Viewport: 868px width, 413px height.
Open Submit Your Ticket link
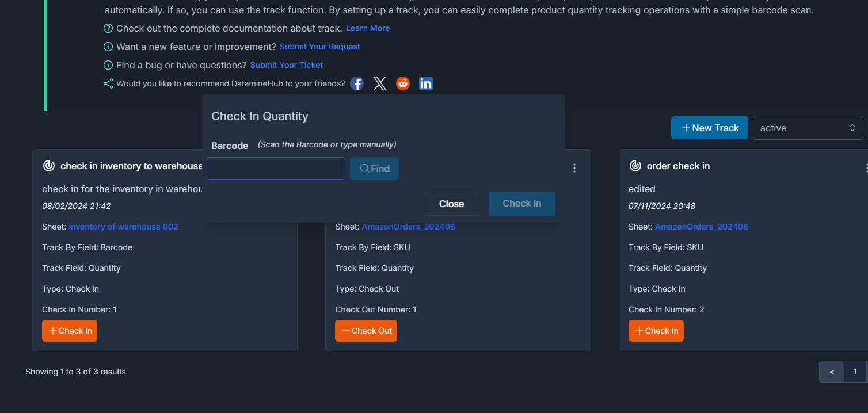(287, 65)
